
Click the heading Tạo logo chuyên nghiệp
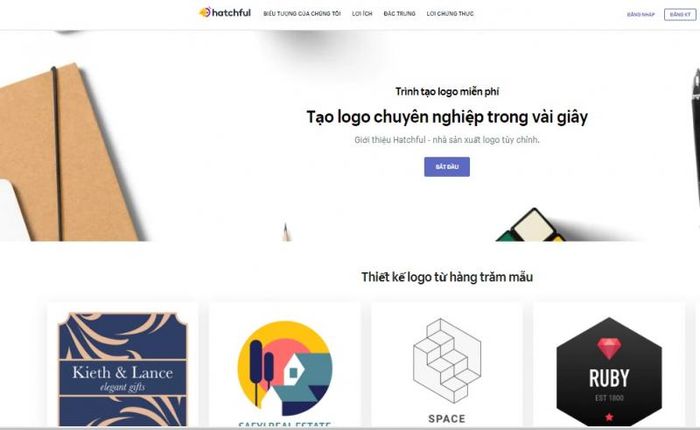tap(447, 117)
